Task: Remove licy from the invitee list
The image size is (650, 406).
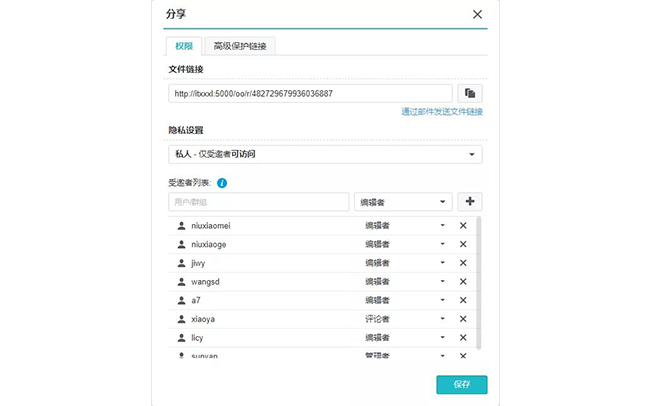Action: (x=463, y=338)
